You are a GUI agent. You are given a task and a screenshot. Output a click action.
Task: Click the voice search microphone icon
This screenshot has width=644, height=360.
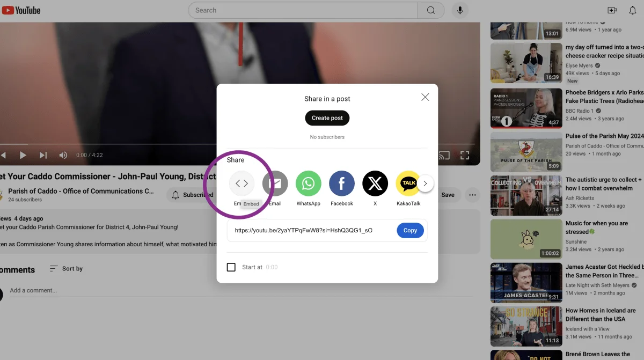click(460, 10)
